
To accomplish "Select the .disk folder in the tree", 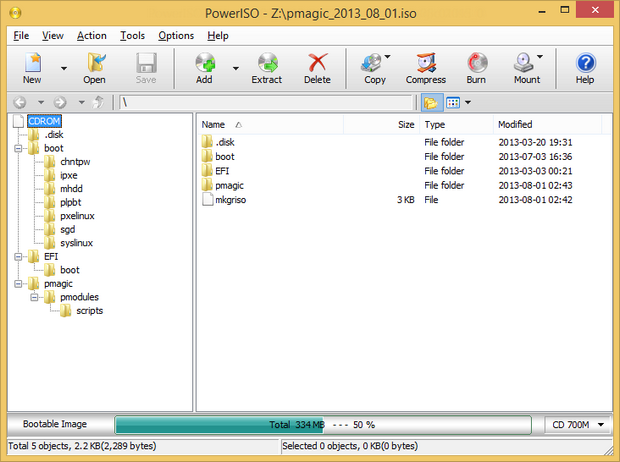I will click(54, 135).
